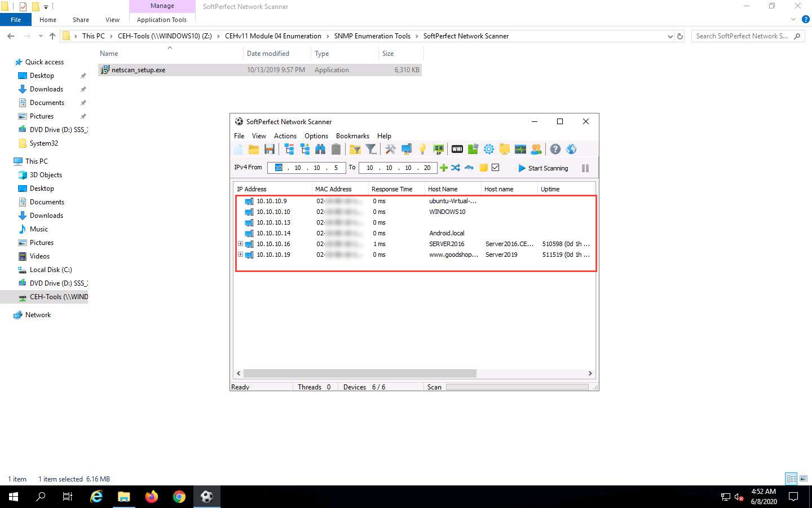The height and width of the screenshot is (508, 812).
Task: Open the Bookmarks menu
Action: (352, 136)
